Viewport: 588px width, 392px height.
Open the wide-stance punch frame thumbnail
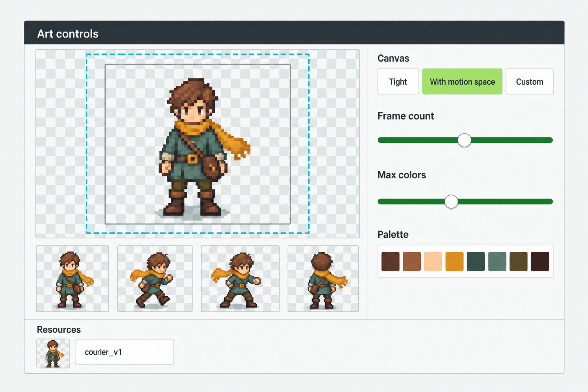(x=240, y=279)
